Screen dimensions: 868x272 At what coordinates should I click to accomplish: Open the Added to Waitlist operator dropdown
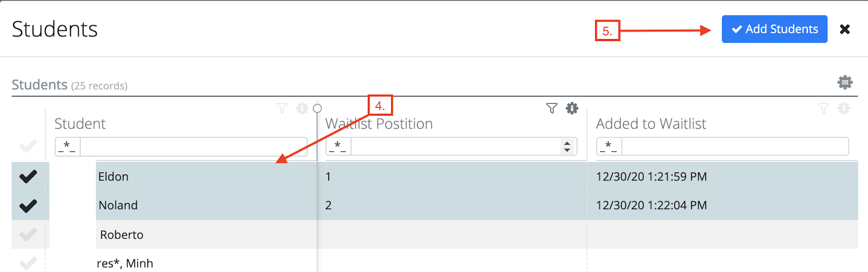[x=609, y=146]
